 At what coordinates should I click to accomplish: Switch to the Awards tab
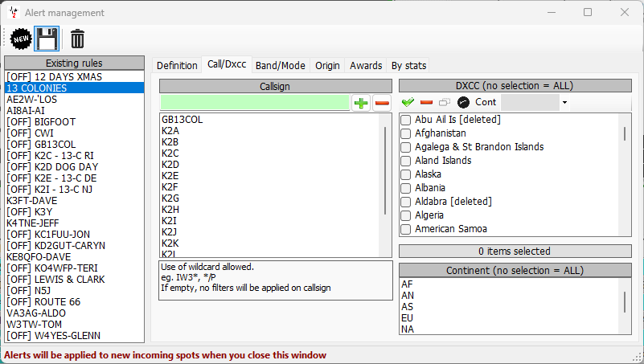point(366,66)
